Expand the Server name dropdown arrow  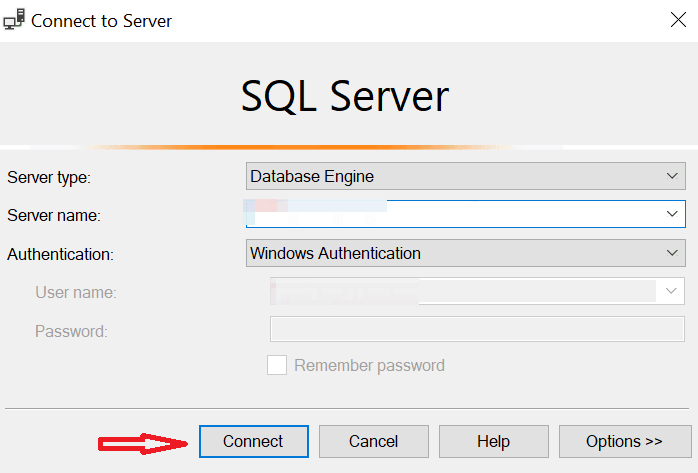point(672,214)
